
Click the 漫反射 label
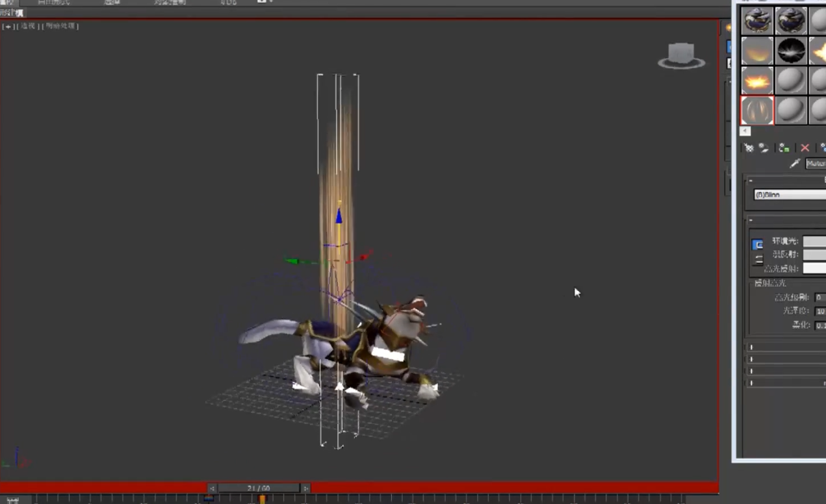(784, 255)
